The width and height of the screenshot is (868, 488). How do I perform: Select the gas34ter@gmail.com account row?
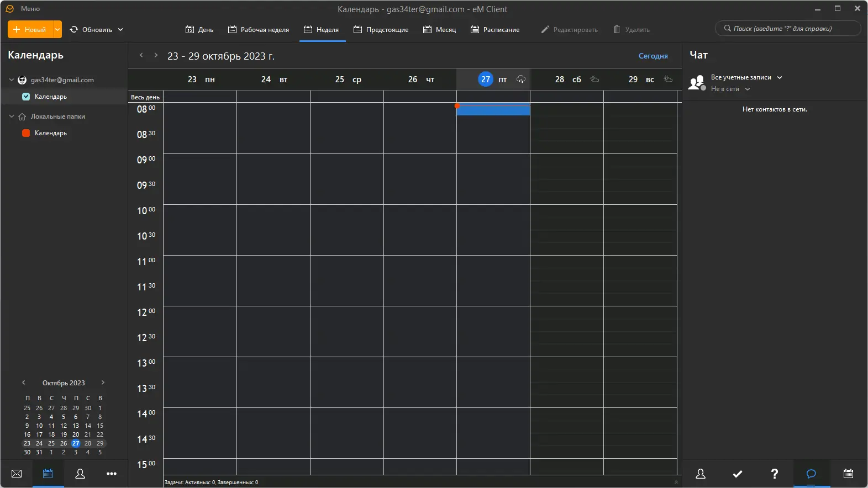64,80
